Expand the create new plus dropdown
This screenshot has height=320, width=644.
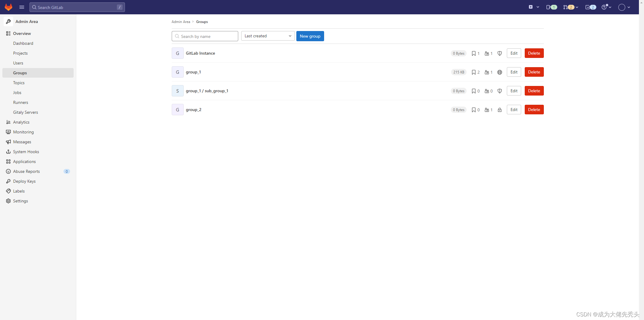point(534,7)
